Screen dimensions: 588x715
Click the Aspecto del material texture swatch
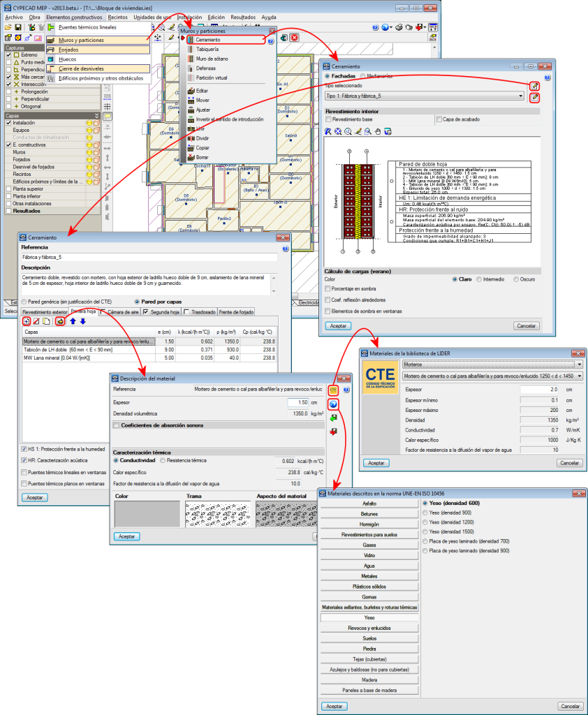click(x=286, y=514)
